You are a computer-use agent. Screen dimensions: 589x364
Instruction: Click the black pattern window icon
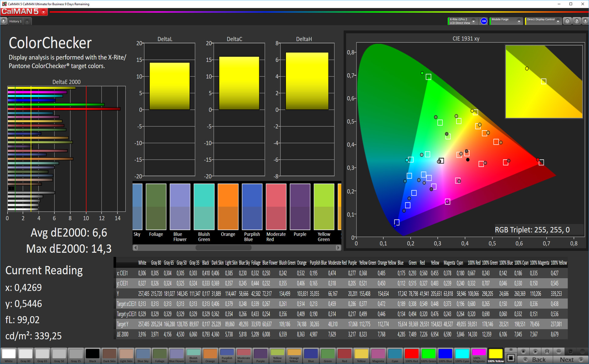[x=511, y=358]
